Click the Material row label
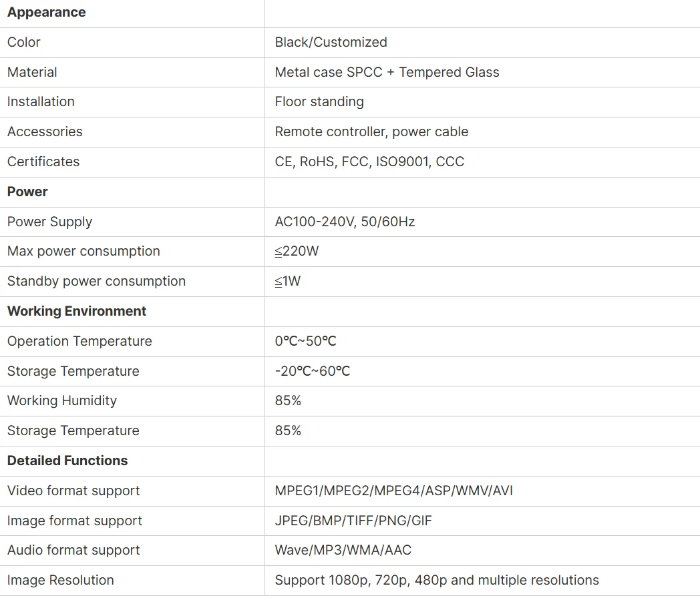The image size is (700, 602). click(x=32, y=72)
